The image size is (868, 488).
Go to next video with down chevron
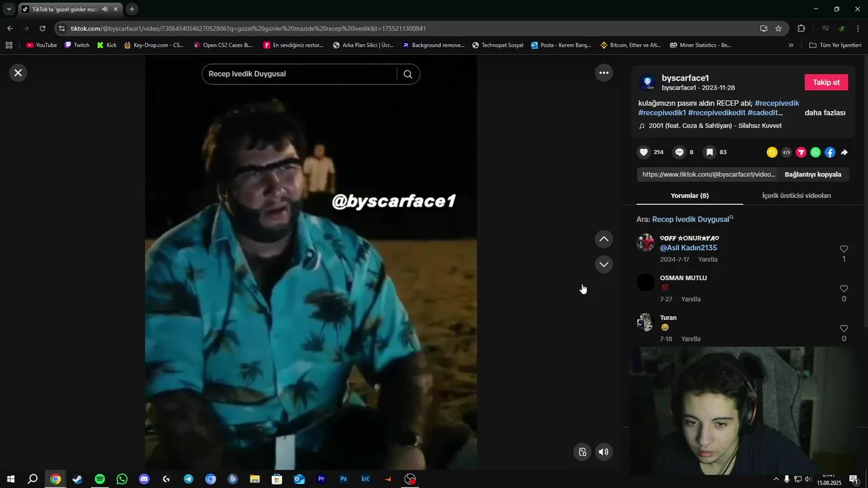tap(604, 264)
